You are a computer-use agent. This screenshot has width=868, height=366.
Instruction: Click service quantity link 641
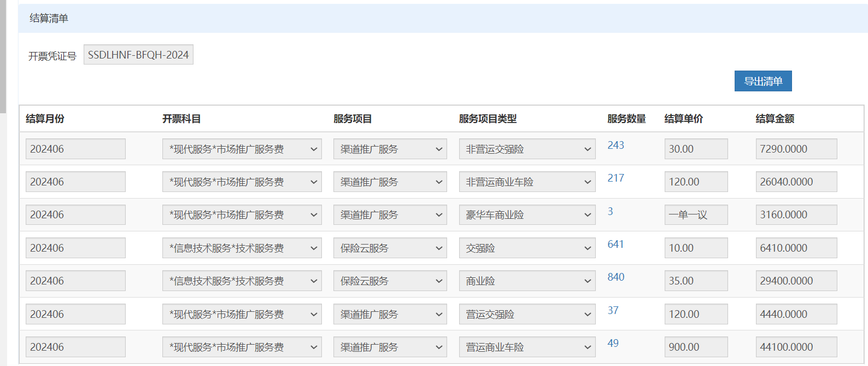point(615,244)
